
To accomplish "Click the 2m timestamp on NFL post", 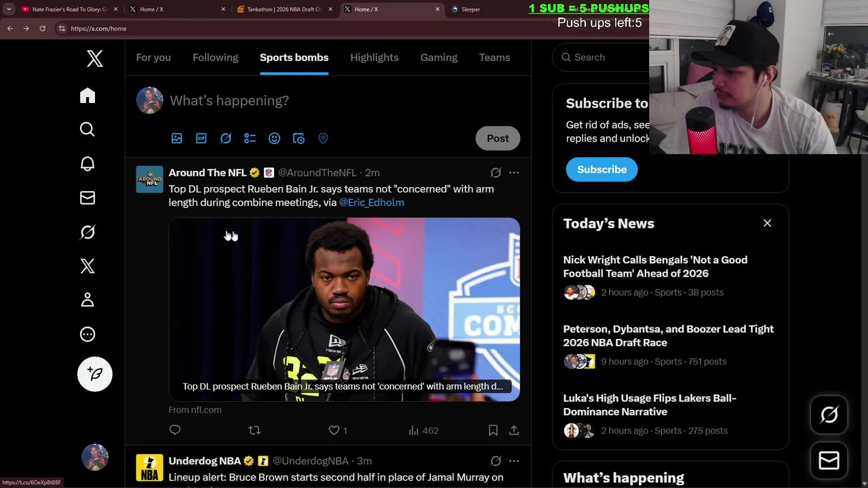I will 372,173.
